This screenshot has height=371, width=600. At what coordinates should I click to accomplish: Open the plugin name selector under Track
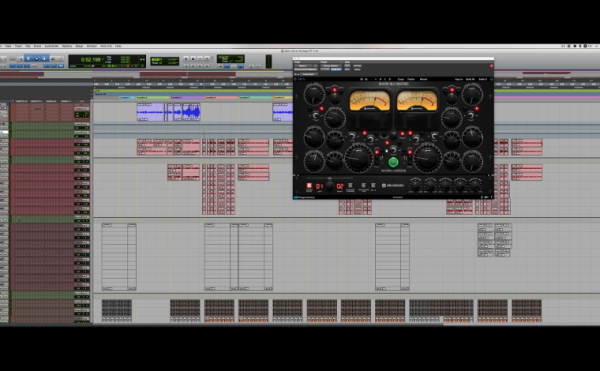coord(306,69)
